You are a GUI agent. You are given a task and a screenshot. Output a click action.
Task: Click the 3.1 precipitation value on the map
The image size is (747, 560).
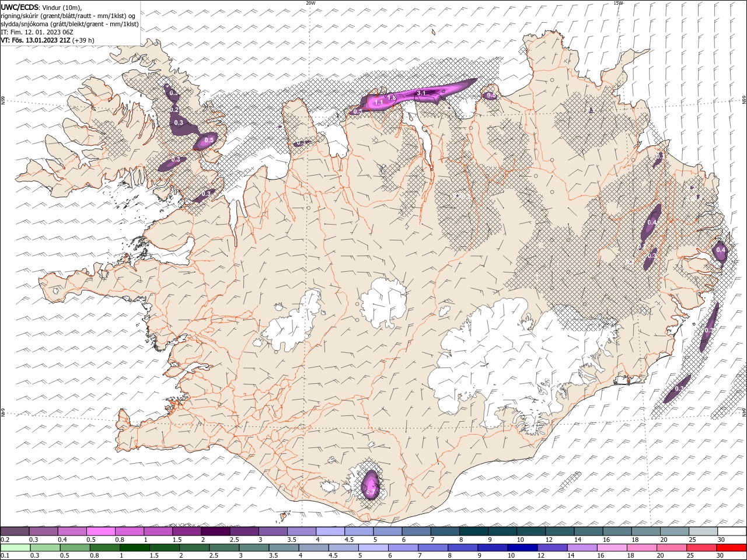tap(421, 93)
